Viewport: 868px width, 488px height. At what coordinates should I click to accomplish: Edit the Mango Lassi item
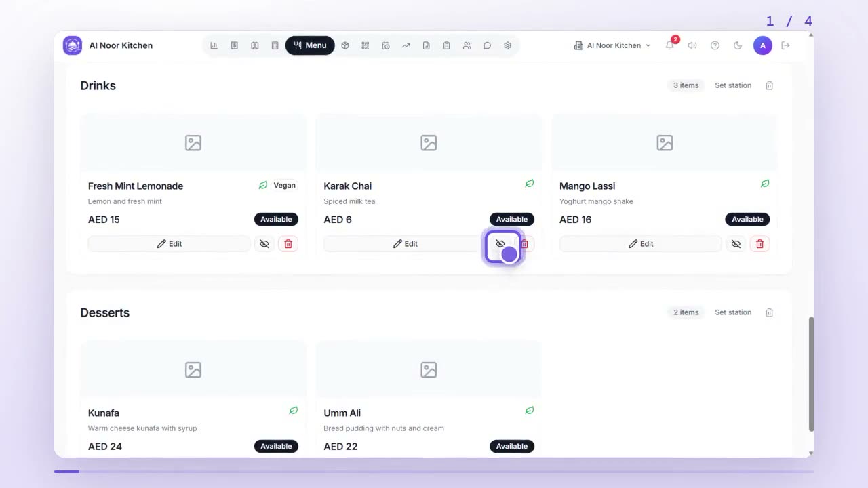click(641, 244)
